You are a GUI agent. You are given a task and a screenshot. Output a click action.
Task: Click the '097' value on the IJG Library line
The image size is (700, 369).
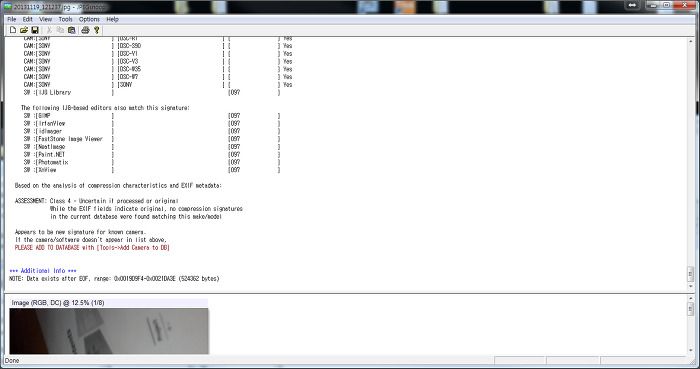(x=235, y=92)
